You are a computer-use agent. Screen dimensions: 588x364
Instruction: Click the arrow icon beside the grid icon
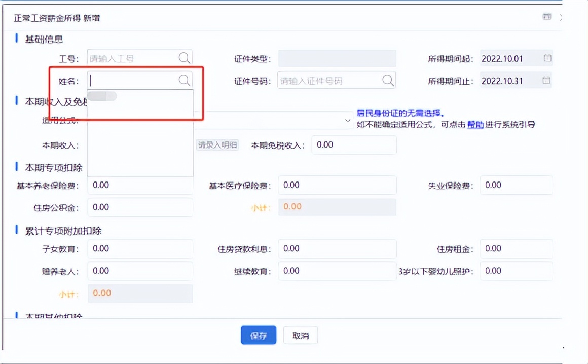tap(562, 16)
